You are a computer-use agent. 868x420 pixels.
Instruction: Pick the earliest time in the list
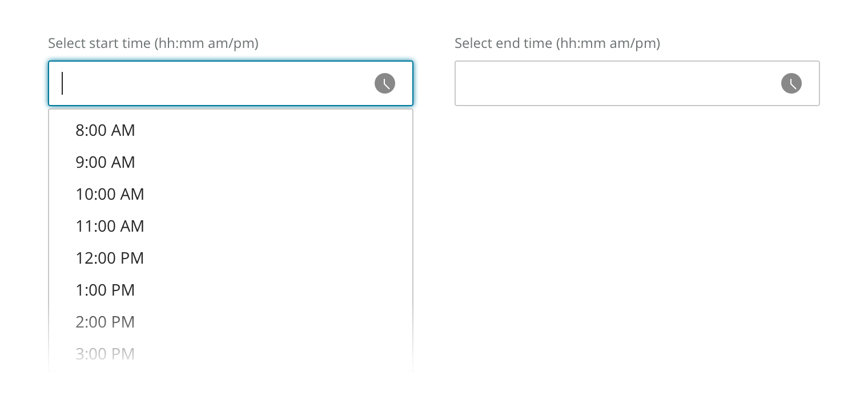coord(106,130)
